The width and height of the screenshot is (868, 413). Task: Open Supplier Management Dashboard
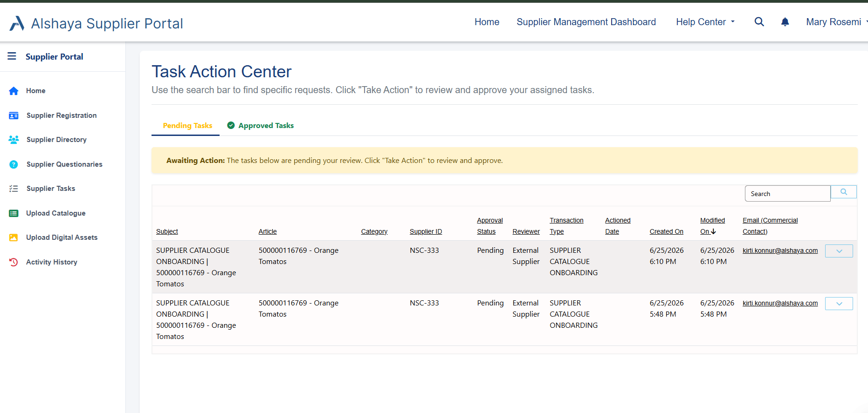[586, 22]
